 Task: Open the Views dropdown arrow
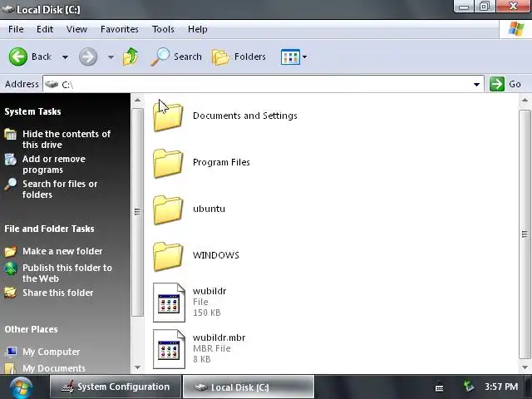[305, 57]
